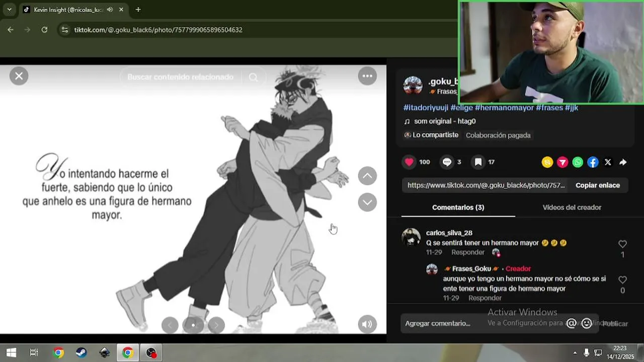Screen dimensions: 644x362
Task: View site information icon in address bar
Action: point(64,30)
